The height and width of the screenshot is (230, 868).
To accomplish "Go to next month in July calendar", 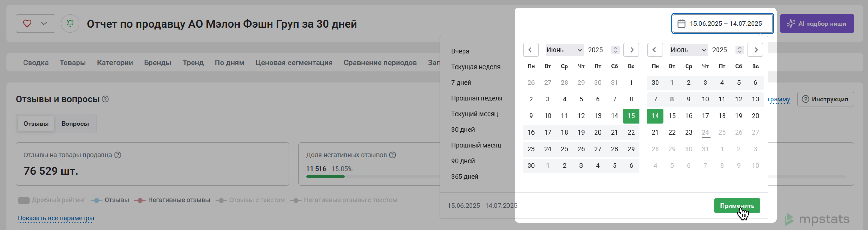I will click(755, 50).
